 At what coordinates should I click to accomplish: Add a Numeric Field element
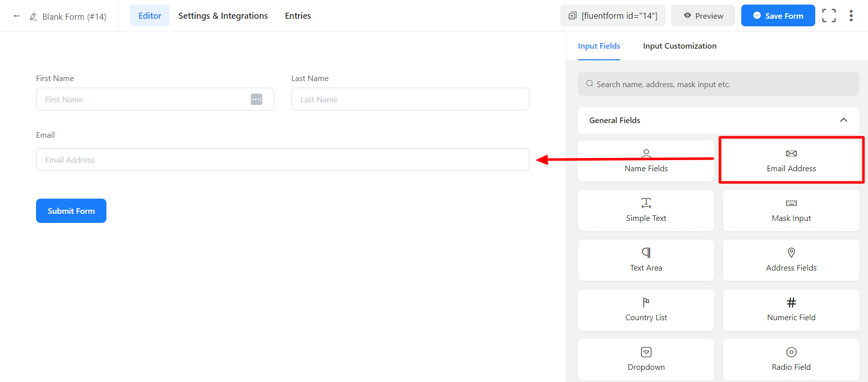point(791,310)
